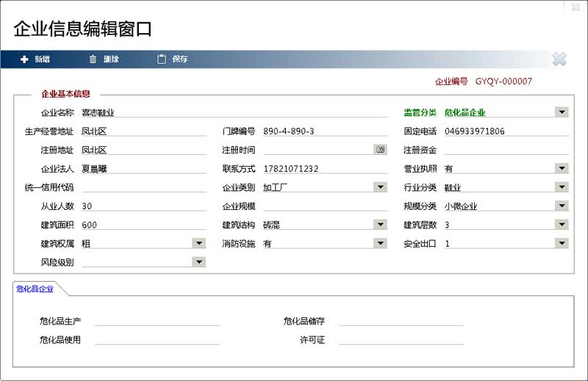Click the empty 企业规模 field
Viewport: 588px width, 381px height.
coord(325,206)
